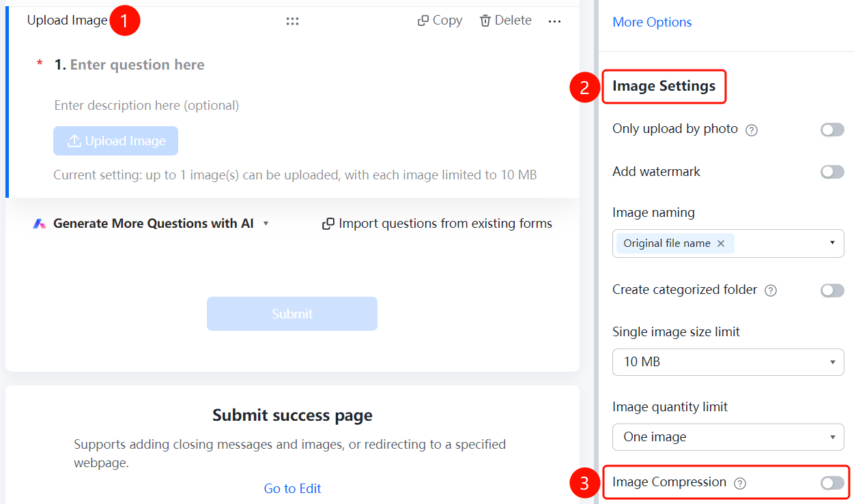Open the Single image size limit dropdown
854x504 pixels.
(728, 362)
